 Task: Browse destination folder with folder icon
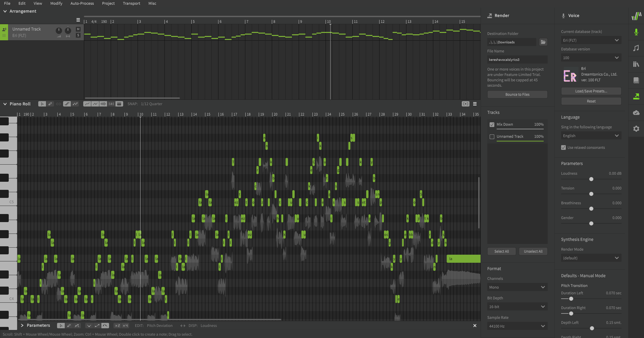coord(543,42)
